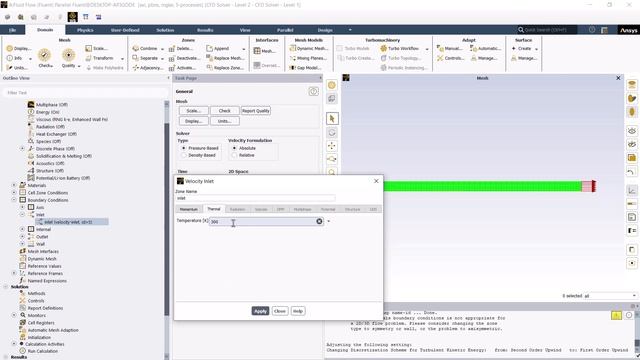Image resolution: width=640 pixels, height=360 pixels.
Task: Click Close in Velocity Inlet dialog
Action: coord(280,311)
